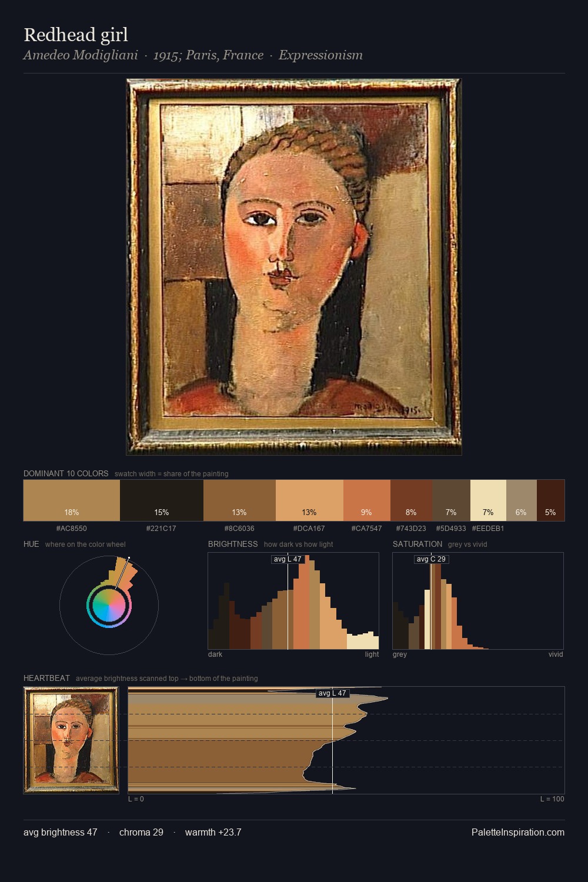Click the 'BRIGHTNESS' section heading
The height and width of the screenshot is (882, 588).
[233, 544]
